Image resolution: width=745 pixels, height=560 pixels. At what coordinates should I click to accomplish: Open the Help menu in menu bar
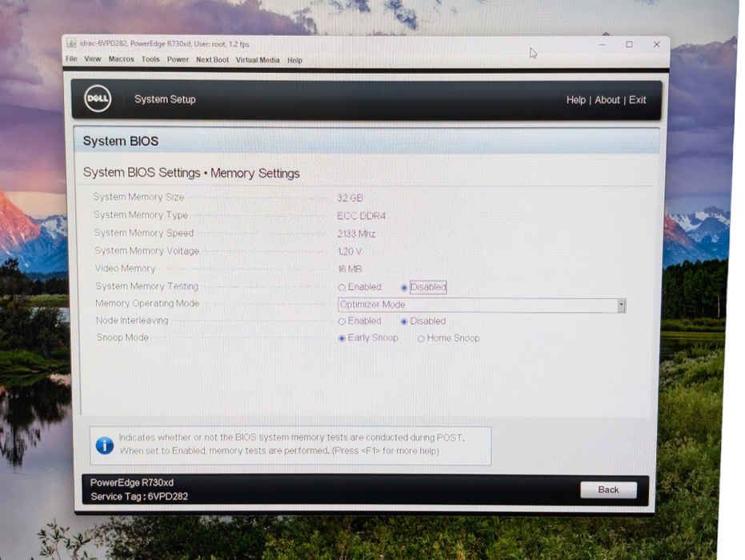pos(294,60)
